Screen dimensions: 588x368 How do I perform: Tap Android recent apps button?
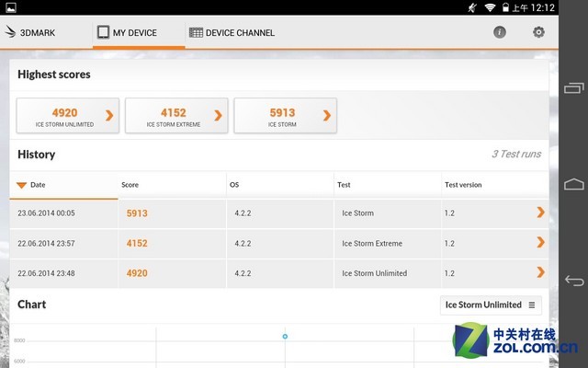click(x=574, y=88)
